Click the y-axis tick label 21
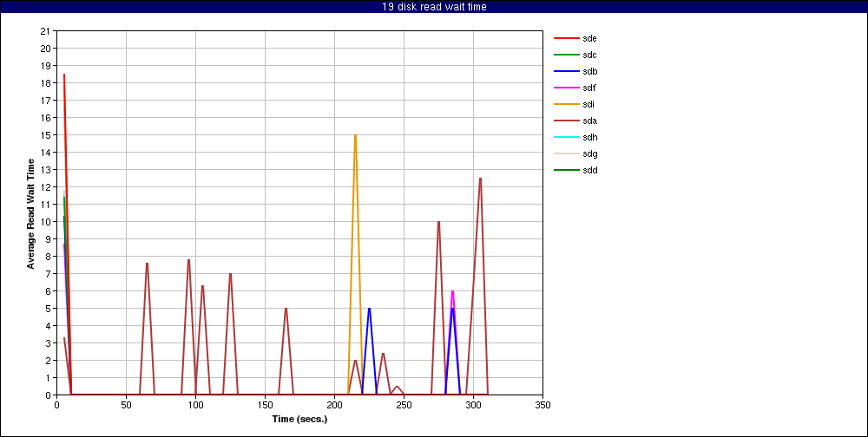 (46, 31)
